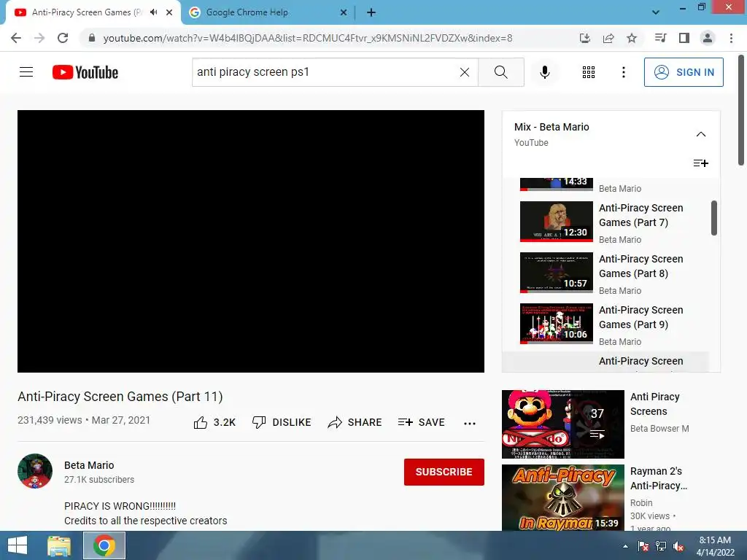This screenshot has height=560, width=747.
Task: Click the Chrome taskbar icon
Action: point(104,545)
